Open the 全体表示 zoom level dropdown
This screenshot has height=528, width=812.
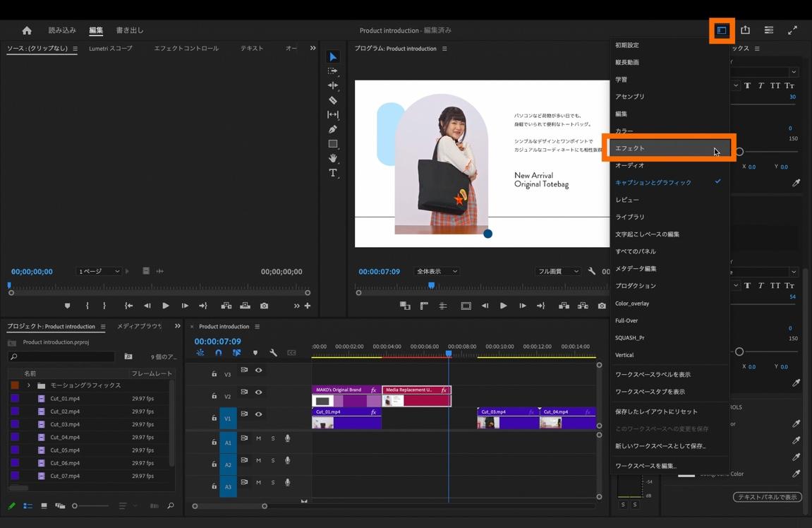[x=437, y=271]
